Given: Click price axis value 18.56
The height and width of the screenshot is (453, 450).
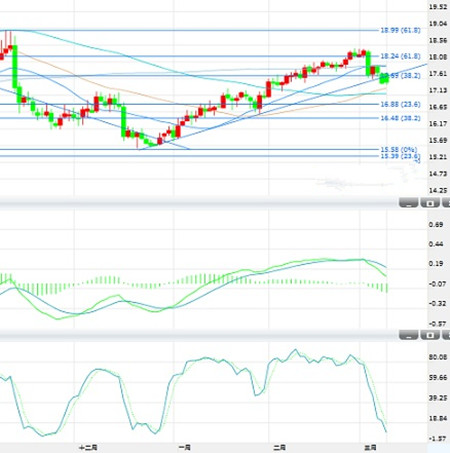Looking at the screenshot, I should tap(438, 40).
